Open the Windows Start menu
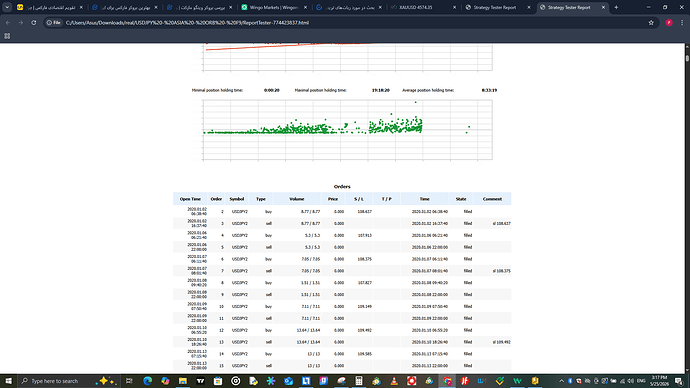This screenshot has height=388, width=690. 8,381
